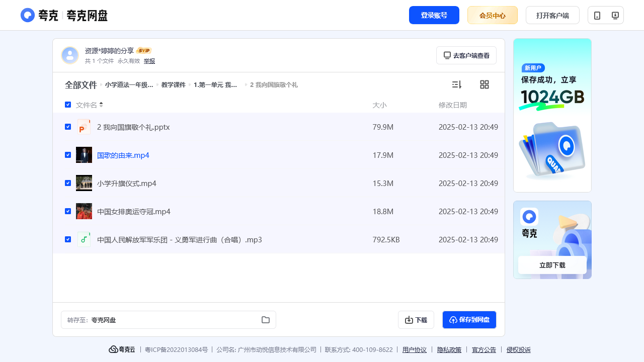Open the 义勇军进行曲（合唱）.mp3 file name
Viewport: 644px width, 362px height.
pyautogui.click(x=180, y=240)
